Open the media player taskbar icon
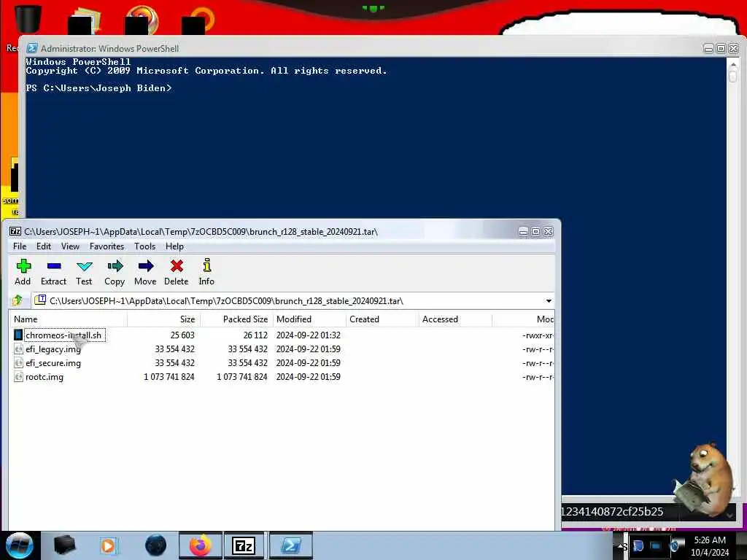Screen dimensions: 747x560 coord(109,545)
